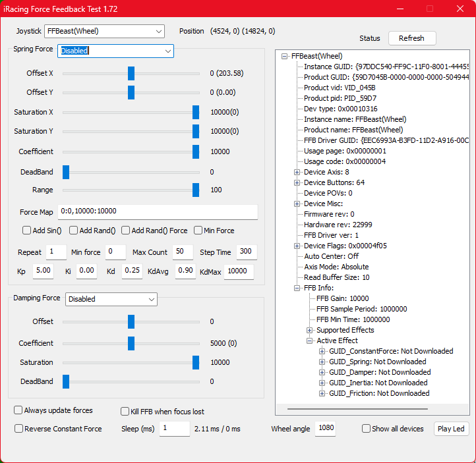Expand the Device Misc node
The image size is (476, 463).
click(297, 204)
